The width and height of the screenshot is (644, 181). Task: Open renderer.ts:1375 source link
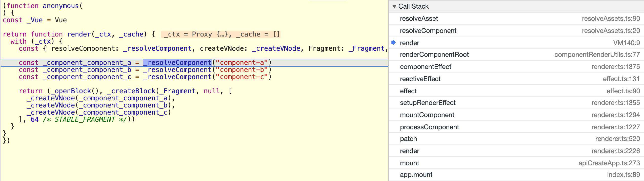(616, 67)
